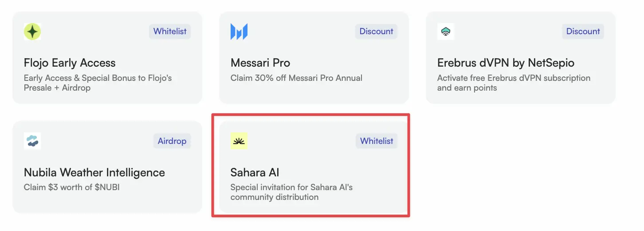Select the Discount badge on Messari Pro

(x=376, y=32)
